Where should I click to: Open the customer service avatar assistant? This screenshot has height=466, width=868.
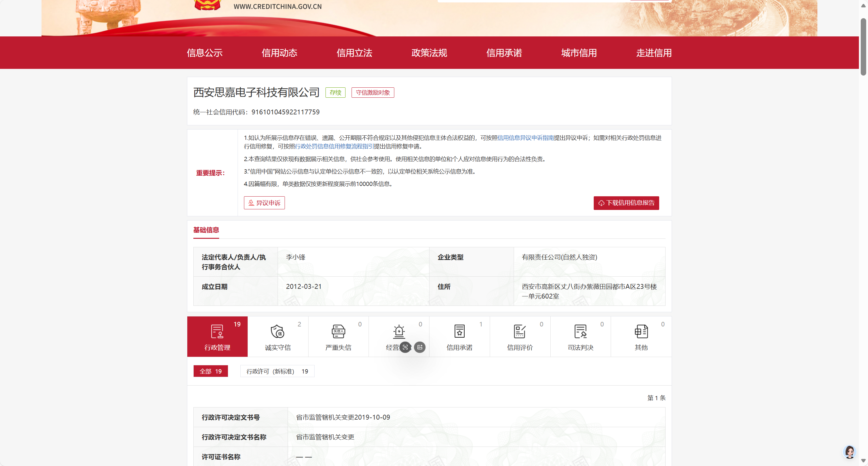click(849, 452)
